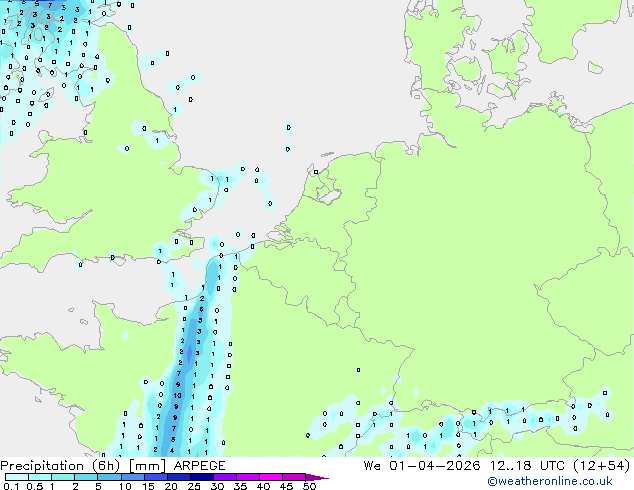
Task: Click the 40–45 mm magenta swatch
Action: click(x=271, y=477)
